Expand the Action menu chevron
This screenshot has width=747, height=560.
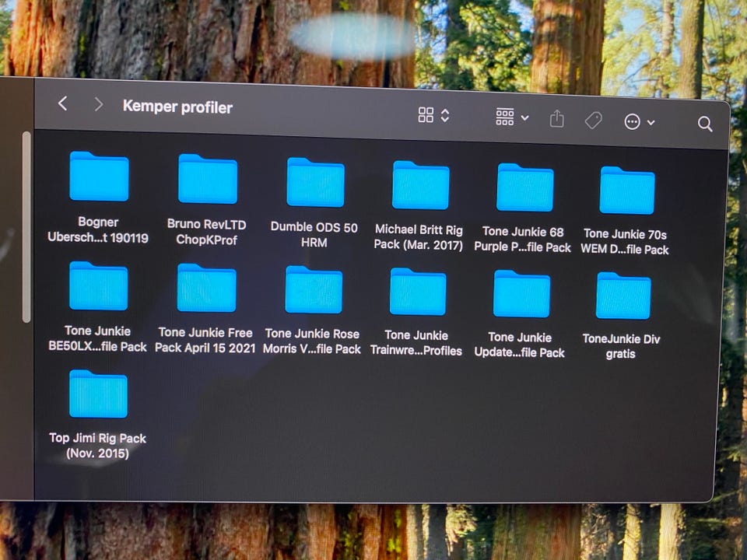coord(651,123)
